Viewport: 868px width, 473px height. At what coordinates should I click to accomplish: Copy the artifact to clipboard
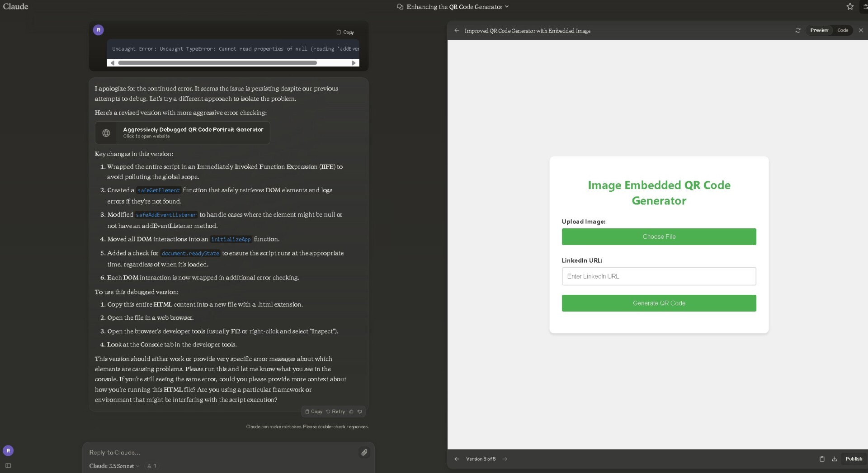821,459
